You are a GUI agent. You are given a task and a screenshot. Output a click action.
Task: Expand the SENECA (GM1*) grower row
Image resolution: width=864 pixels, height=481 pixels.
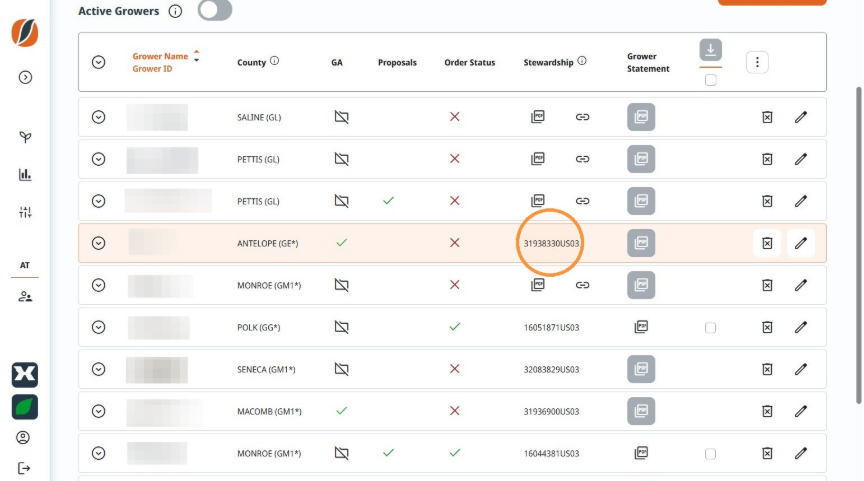coord(99,369)
